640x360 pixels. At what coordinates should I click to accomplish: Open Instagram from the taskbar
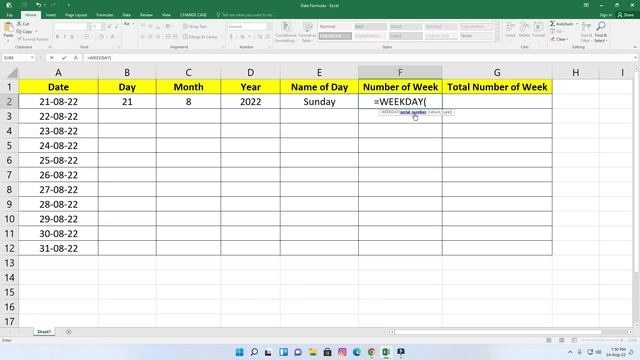pos(342,352)
